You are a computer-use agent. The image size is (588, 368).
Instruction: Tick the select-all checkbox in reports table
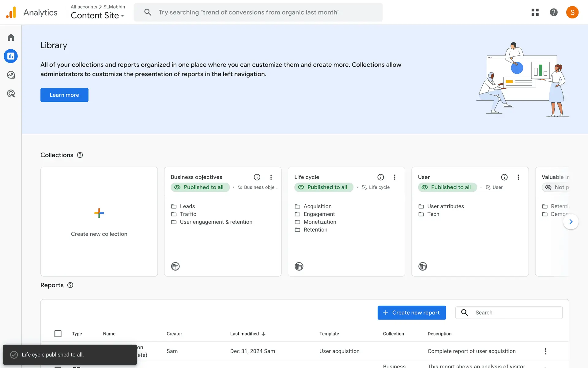[58, 334]
